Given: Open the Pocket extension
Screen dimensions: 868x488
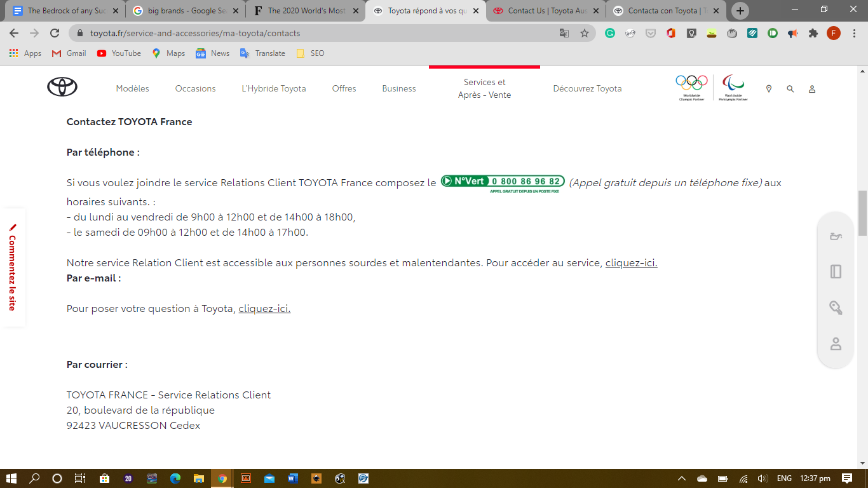Looking at the screenshot, I should pos(651,33).
